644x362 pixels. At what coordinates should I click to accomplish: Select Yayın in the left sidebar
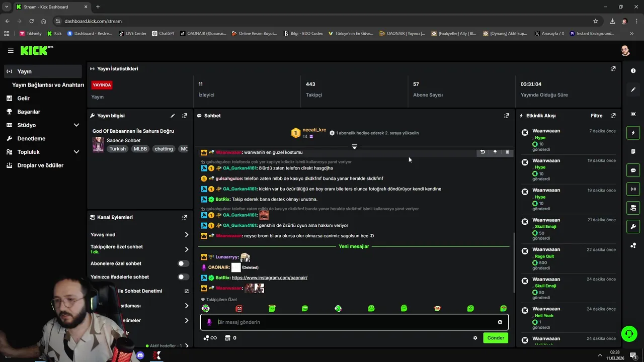[42, 71]
